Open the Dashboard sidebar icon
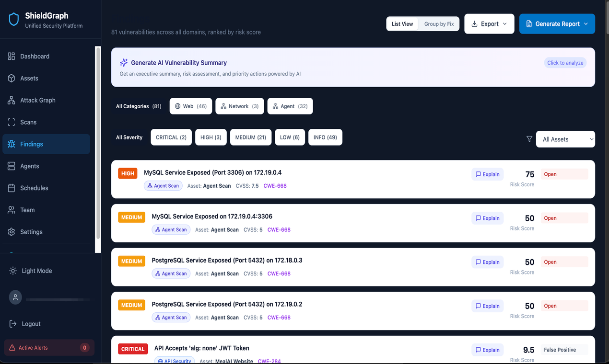Viewport: 609px width, 364px height. tap(11, 56)
